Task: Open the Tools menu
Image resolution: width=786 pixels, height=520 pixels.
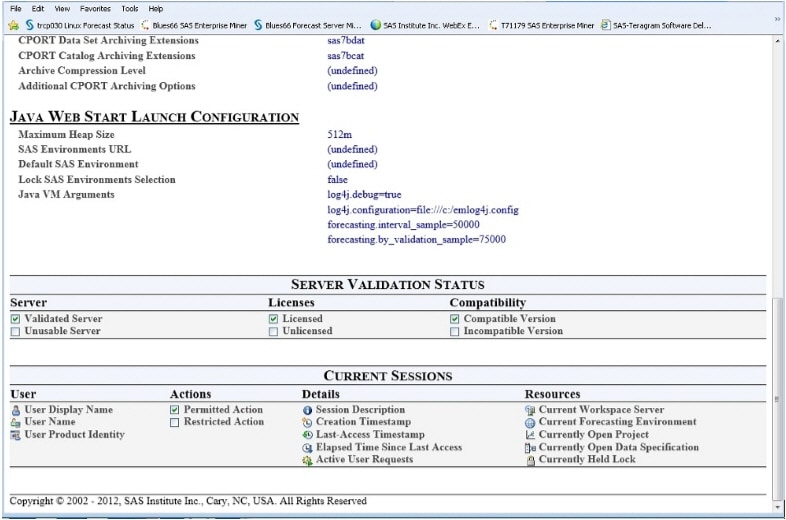Action: tap(130, 8)
